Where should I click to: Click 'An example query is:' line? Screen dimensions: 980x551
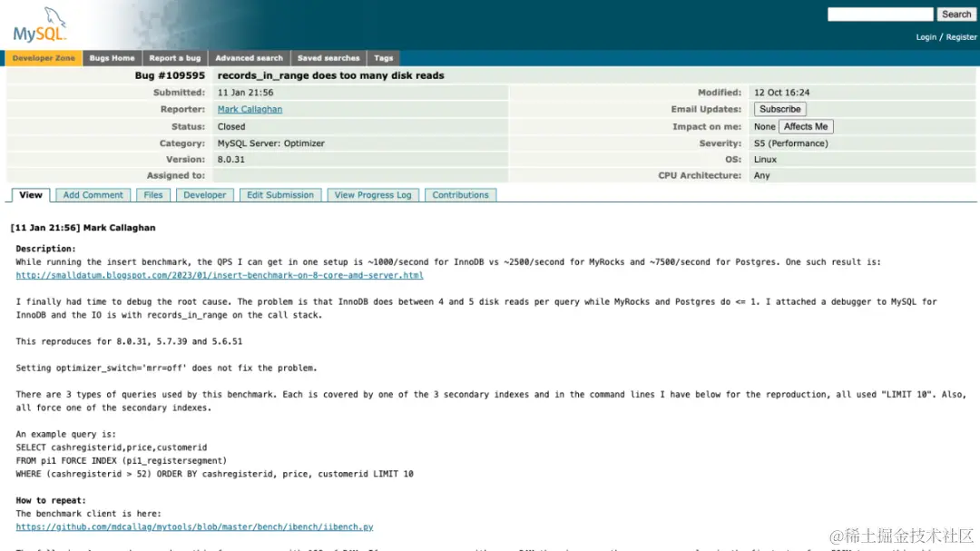pos(65,435)
